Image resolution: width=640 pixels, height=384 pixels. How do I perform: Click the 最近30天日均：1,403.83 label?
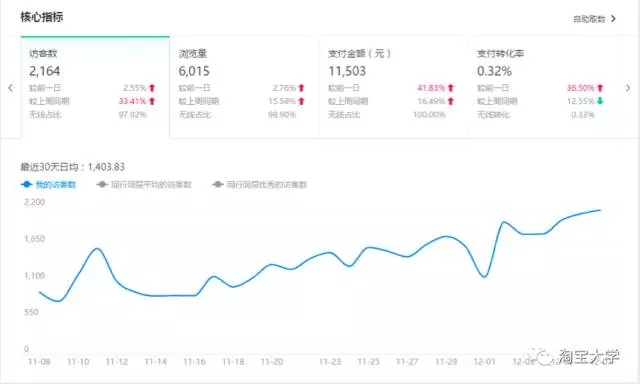[73, 167]
